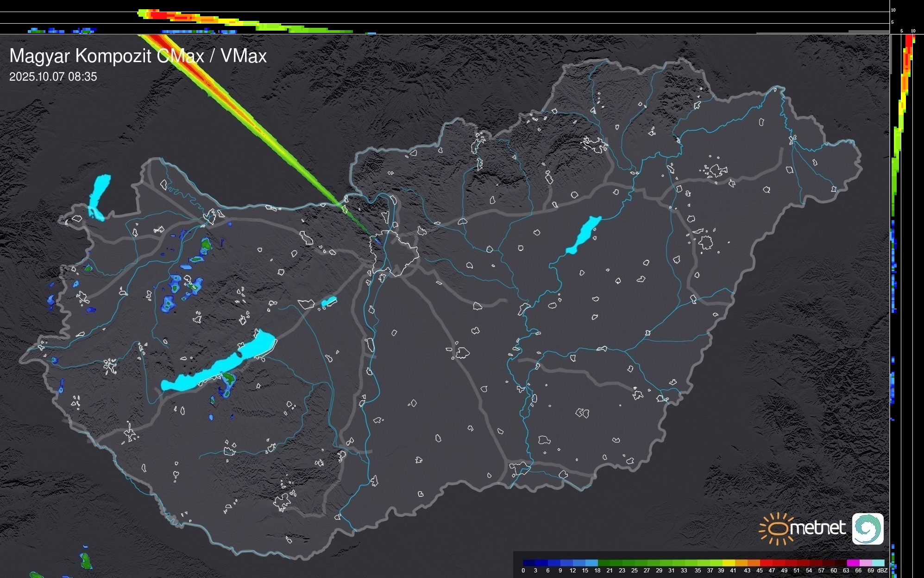This screenshot has height=578, width=924.
Task: Click the green swirl app icon
Action: click(x=867, y=528)
